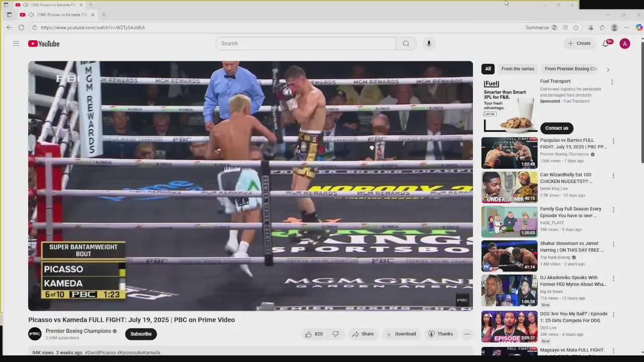Click the icon right of Summarize
This screenshot has height=362, width=644.
point(554,28)
